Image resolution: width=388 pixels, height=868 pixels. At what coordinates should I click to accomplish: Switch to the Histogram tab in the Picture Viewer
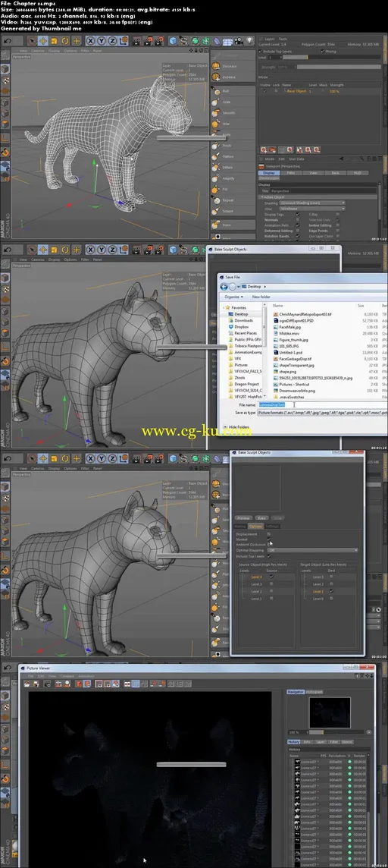314,692
